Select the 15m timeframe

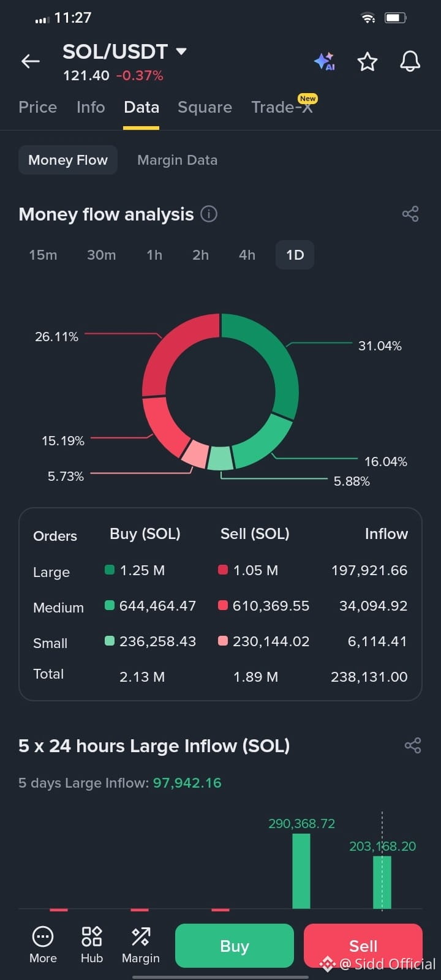43,255
